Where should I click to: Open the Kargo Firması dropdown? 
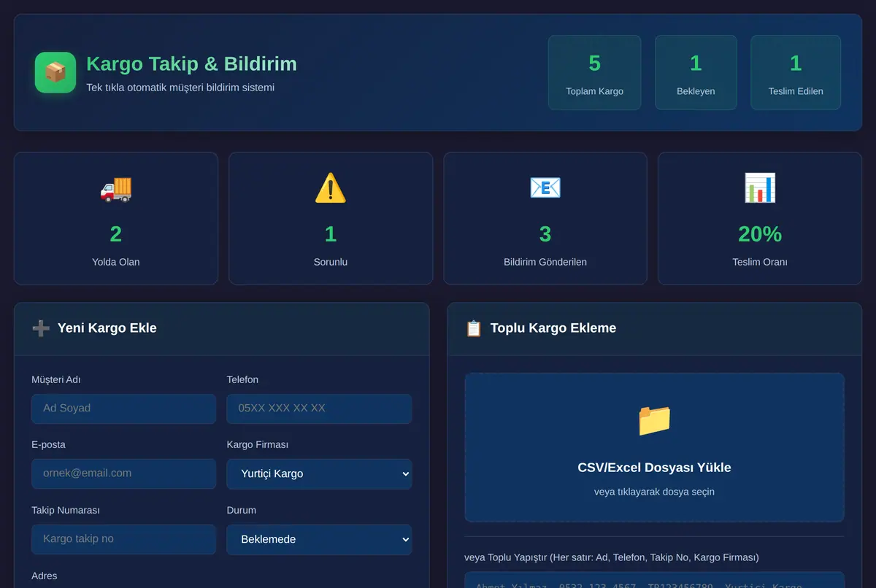pyautogui.click(x=319, y=473)
